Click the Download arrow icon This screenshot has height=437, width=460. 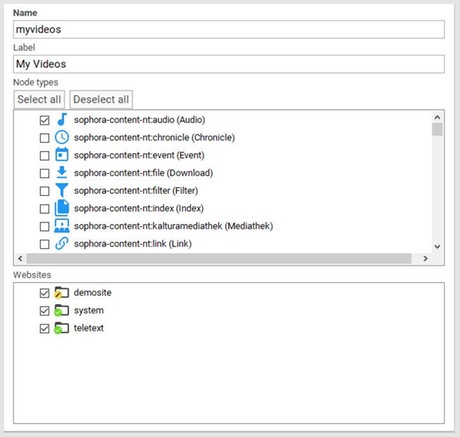pyautogui.click(x=62, y=172)
